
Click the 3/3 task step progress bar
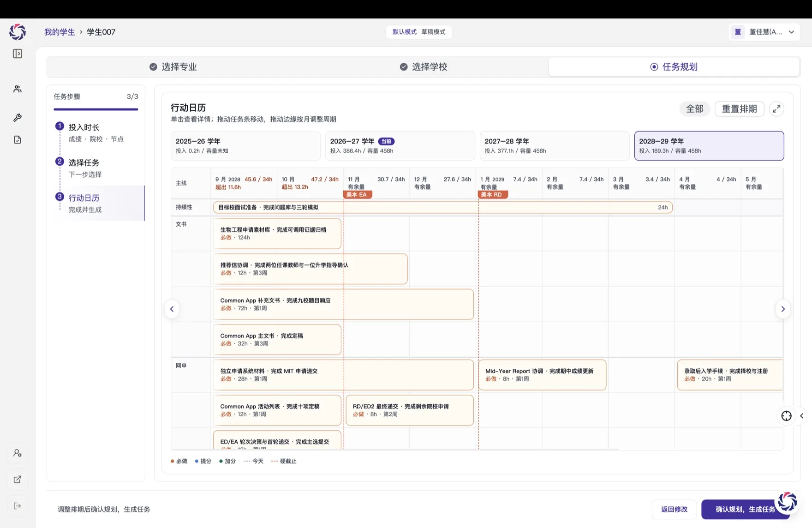[x=96, y=109]
